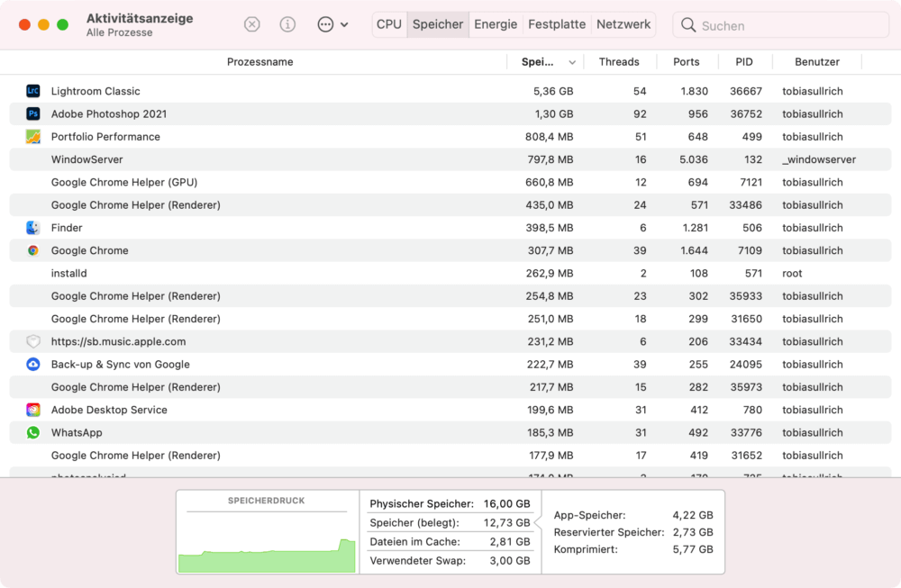Select the Adobe Photoshop 2021 icon
The height and width of the screenshot is (588, 901).
(33, 113)
